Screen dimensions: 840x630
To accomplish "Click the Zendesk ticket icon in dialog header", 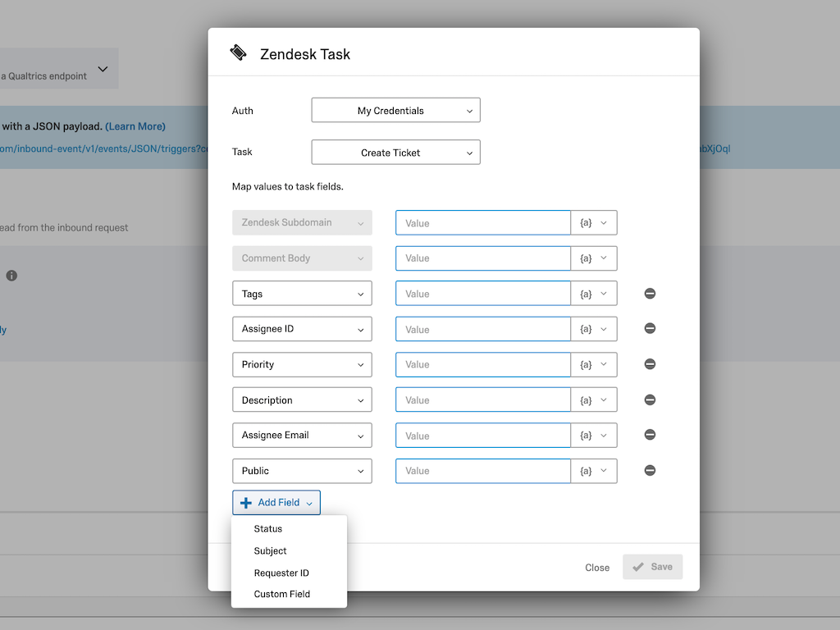I will pyautogui.click(x=238, y=52).
